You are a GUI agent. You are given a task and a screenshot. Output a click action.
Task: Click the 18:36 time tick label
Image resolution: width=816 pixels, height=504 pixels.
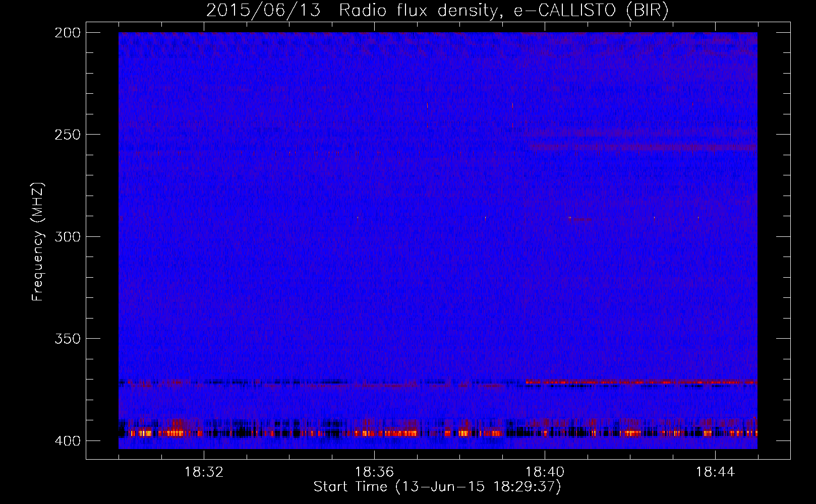click(374, 472)
